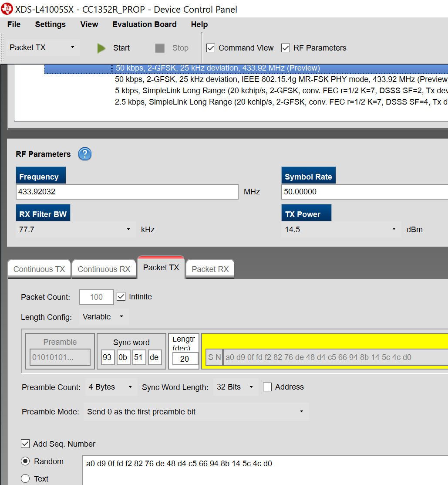This screenshot has width=448, height=485.
Task: Expand the Sync Word Length 32 Bits dropdown
Action: point(235,387)
